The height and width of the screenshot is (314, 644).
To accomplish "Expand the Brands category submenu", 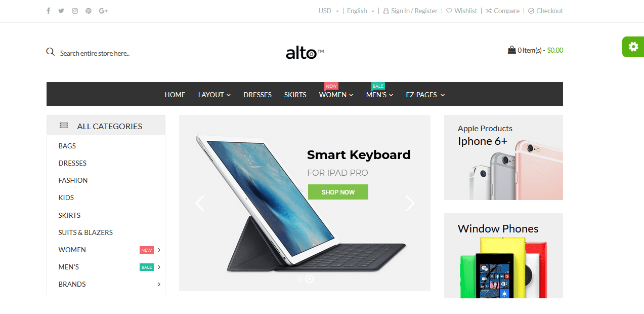I will (159, 284).
